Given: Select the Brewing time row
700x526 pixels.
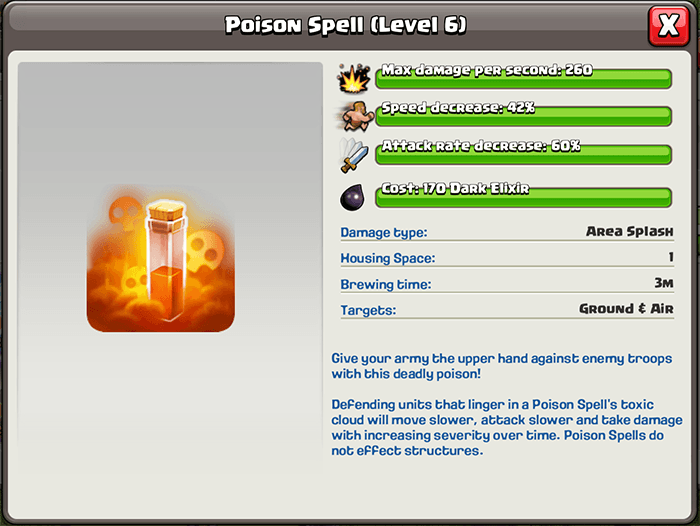Looking at the screenshot, I should coord(507,284).
